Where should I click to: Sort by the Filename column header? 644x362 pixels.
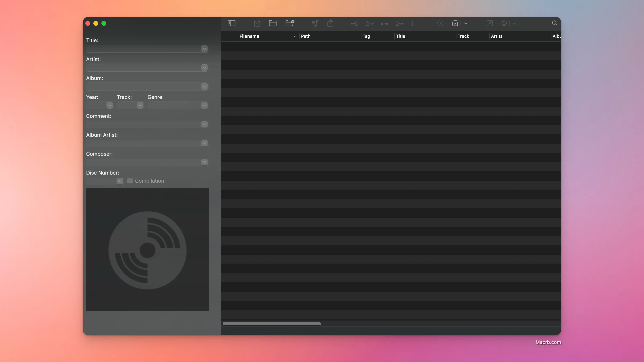coord(268,36)
